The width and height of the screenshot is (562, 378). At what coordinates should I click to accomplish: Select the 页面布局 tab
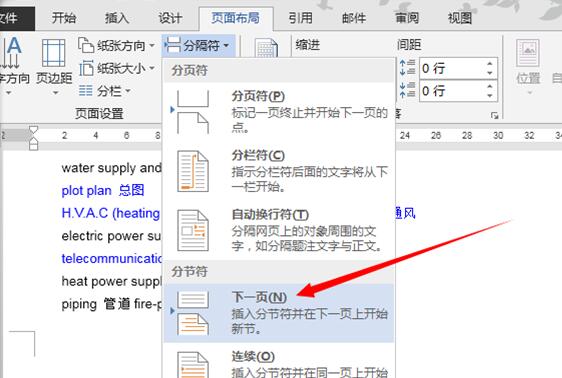tap(235, 18)
